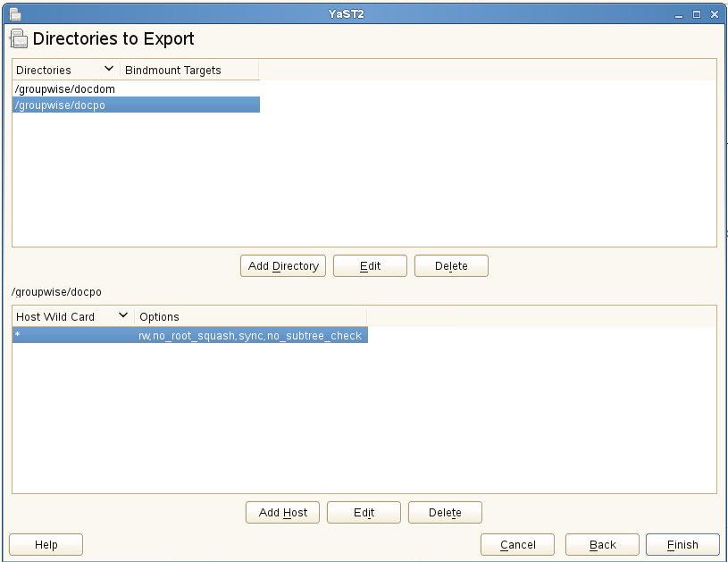This screenshot has width=728, height=562.
Task: Click the Directories to Export header icon
Action: coord(19,38)
